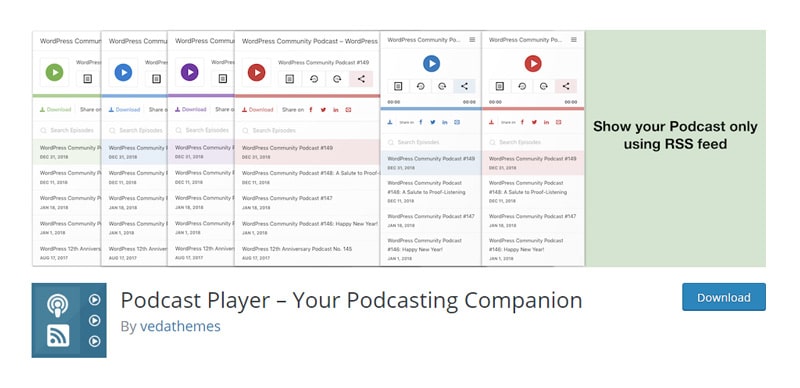Click the blue Download button
The width and height of the screenshot is (800, 388).
click(723, 297)
